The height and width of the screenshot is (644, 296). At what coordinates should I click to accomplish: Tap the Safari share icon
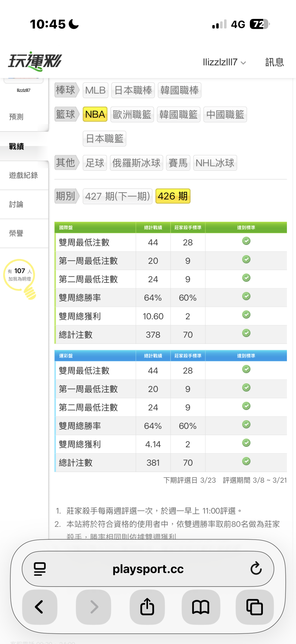point(147,607)
